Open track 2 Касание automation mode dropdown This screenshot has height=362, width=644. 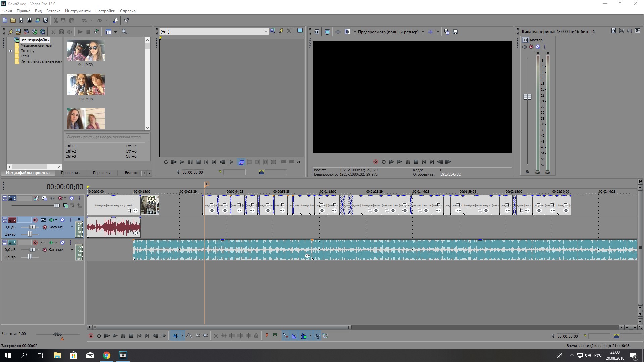pos(72,227)
